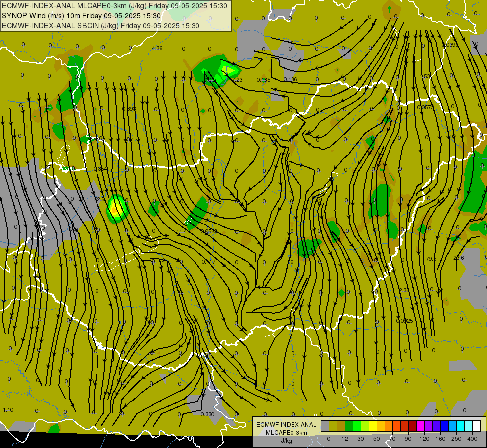The width and height of the screenshot is (487, 448).
Task: Click the legend scale value 250
Action: click(x=456, y=439)
